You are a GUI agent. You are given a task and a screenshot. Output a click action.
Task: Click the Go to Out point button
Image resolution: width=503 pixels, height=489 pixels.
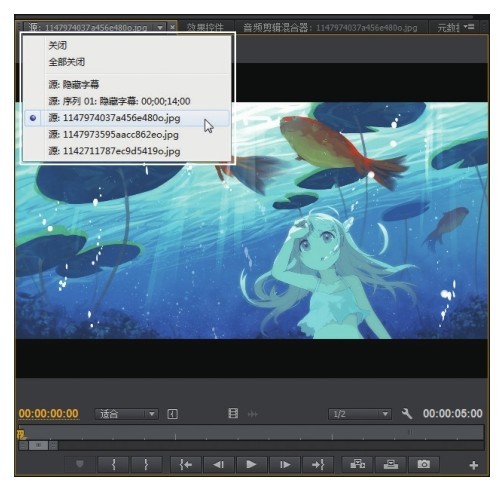click(x=318, y=464)
